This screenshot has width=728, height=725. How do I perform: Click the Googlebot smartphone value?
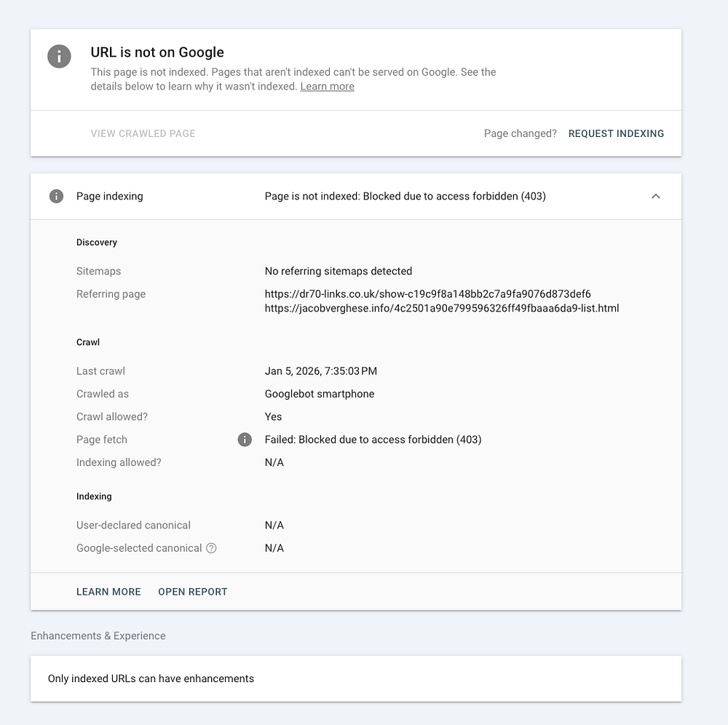pyautogui.click(x=320, y=394)
